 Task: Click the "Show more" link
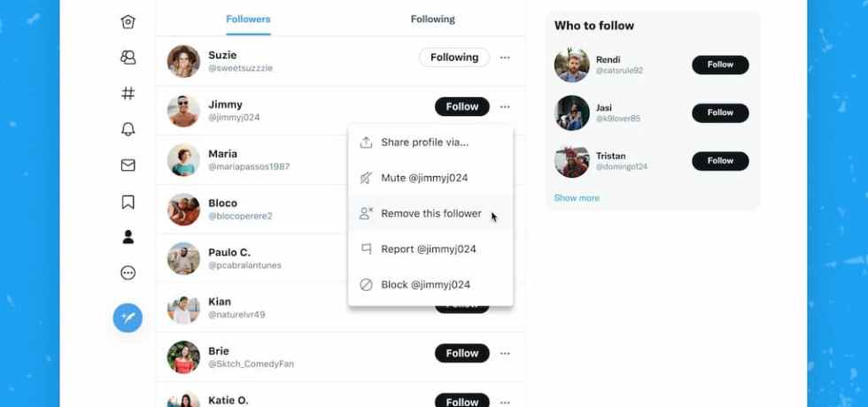[577, 198]
